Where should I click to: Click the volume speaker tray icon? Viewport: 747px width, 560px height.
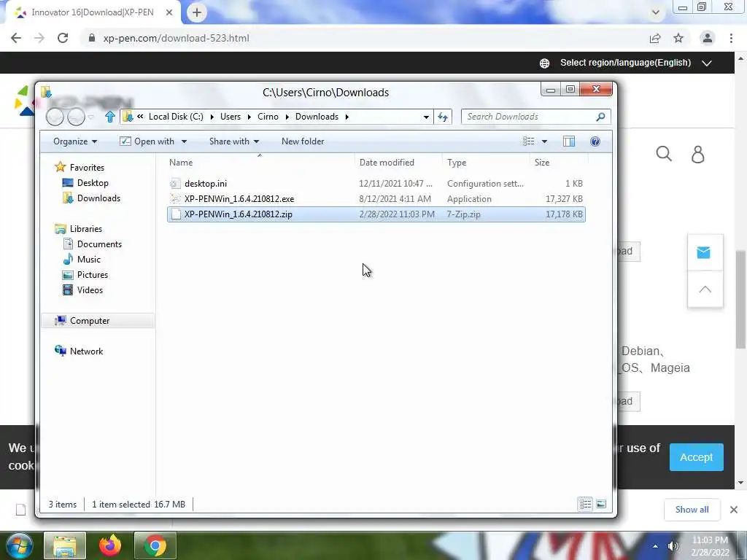(x=673, y=546)
